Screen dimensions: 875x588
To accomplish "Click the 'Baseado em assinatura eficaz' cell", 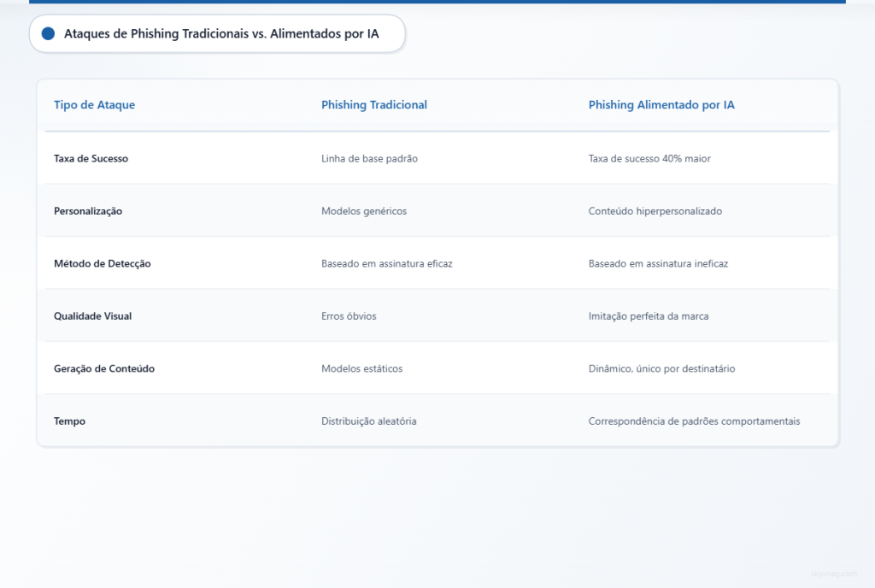I will click(x=387, y=263).
